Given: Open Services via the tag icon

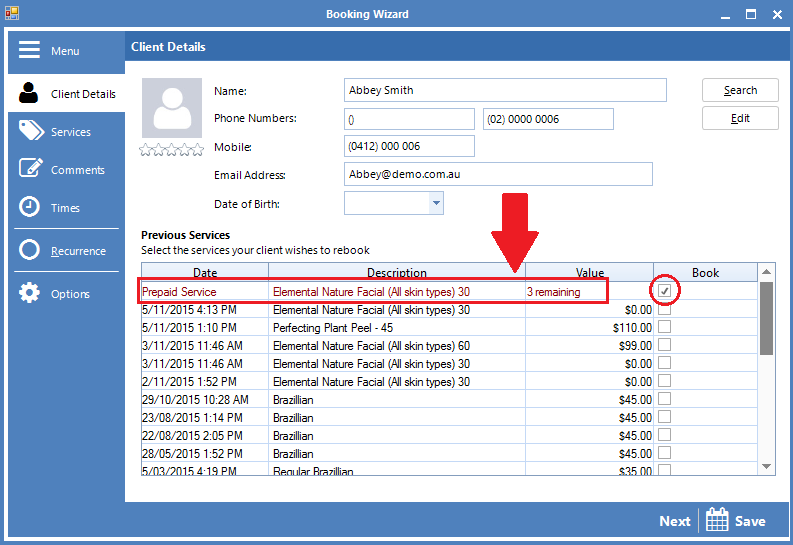Looking at the screenshot, I should pos(30,132).
